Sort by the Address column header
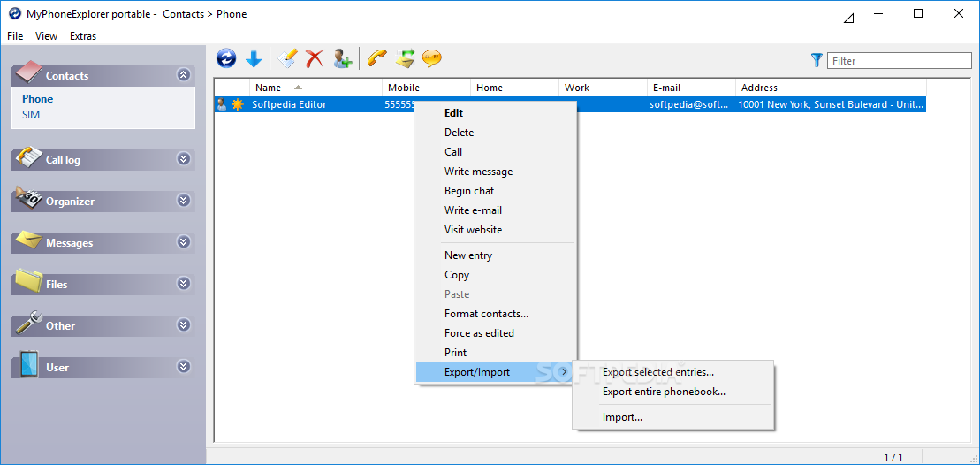The width and height of the screenshot is (980, 465). tap(831, 88)
